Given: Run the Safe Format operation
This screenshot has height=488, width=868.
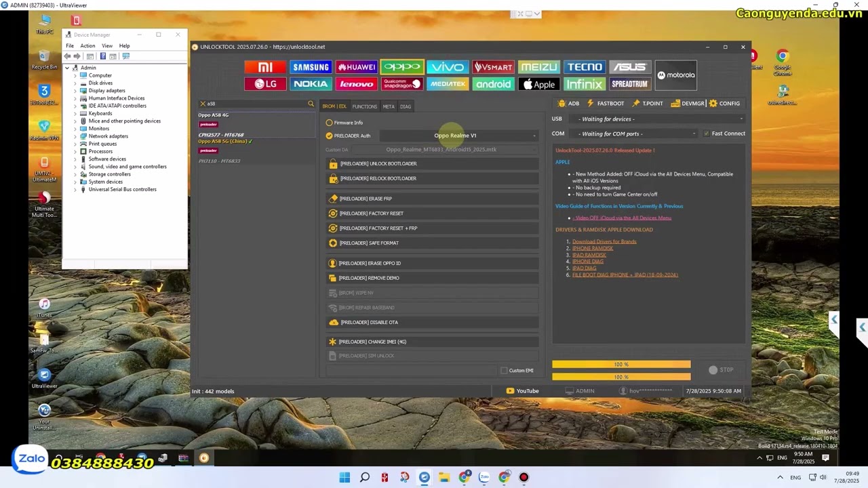Looking at the screenshot, I should pyautogui.click(x=432, y=243).
